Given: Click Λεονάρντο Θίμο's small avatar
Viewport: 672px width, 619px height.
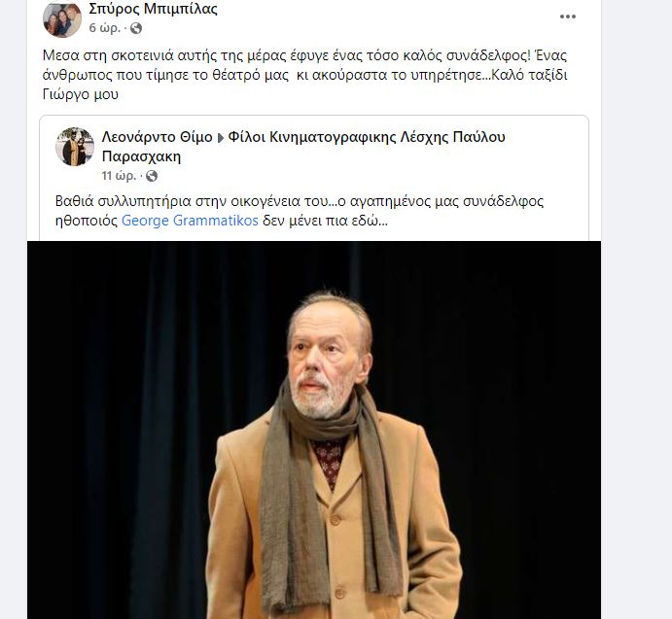Looking at the screenshot, I should click(x=75, y=146).
